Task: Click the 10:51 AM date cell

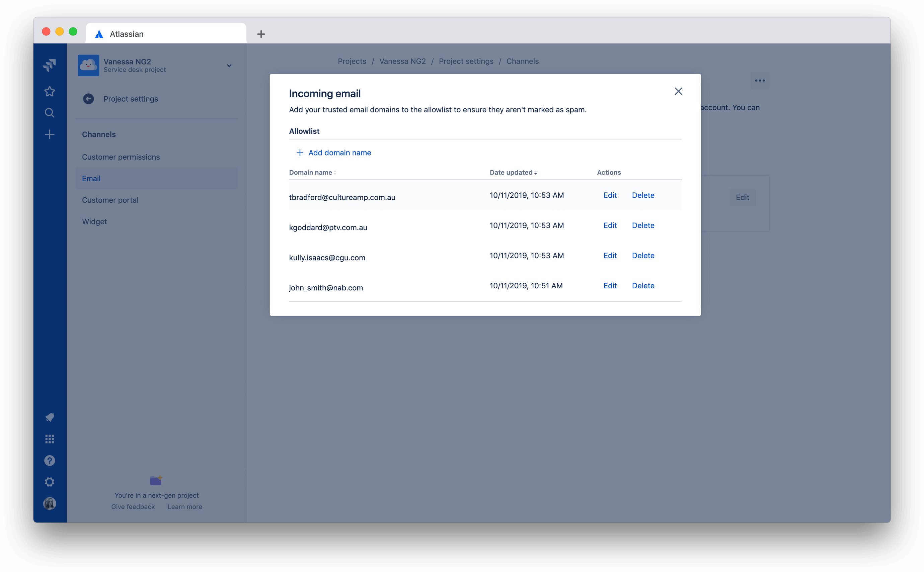Action: point(526,286)
